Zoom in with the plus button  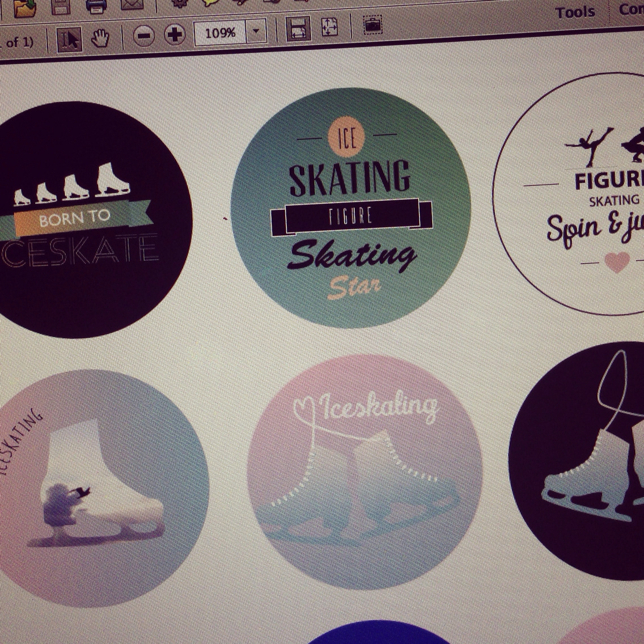[175, 35]
